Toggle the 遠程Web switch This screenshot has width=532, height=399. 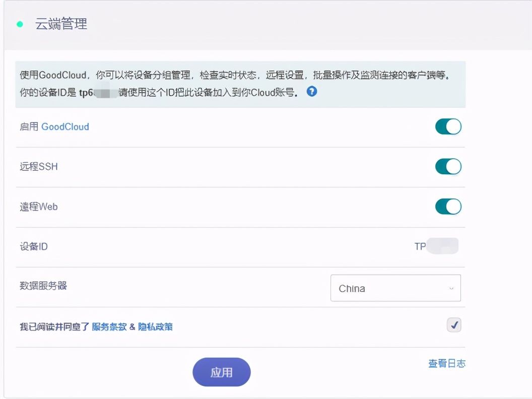pos(448,207)
